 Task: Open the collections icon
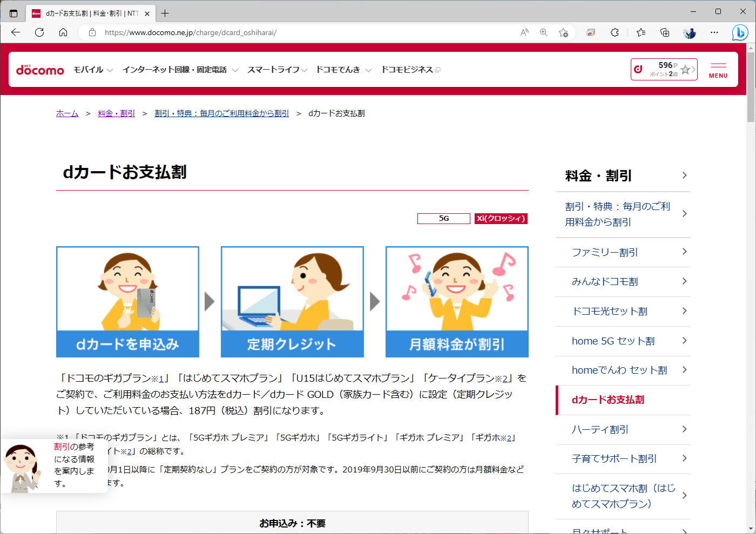[665, 32]
